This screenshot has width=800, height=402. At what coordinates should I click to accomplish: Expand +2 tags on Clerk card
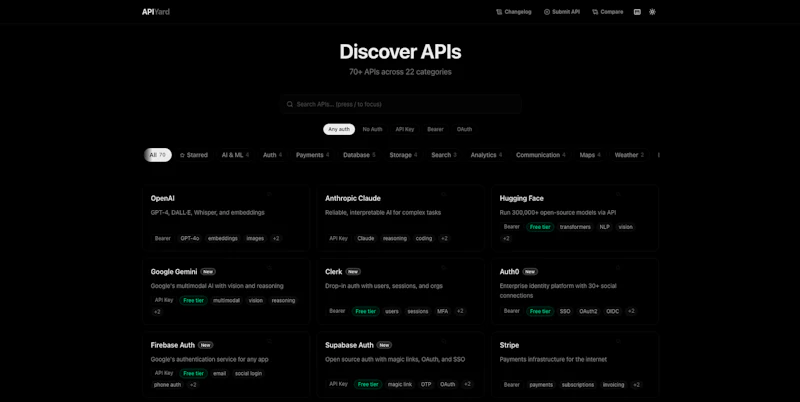[460, 311]
